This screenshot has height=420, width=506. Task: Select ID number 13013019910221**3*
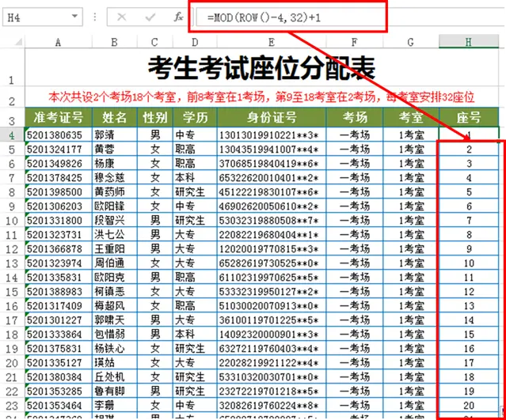pyautogui.click(x=272, y=134)
